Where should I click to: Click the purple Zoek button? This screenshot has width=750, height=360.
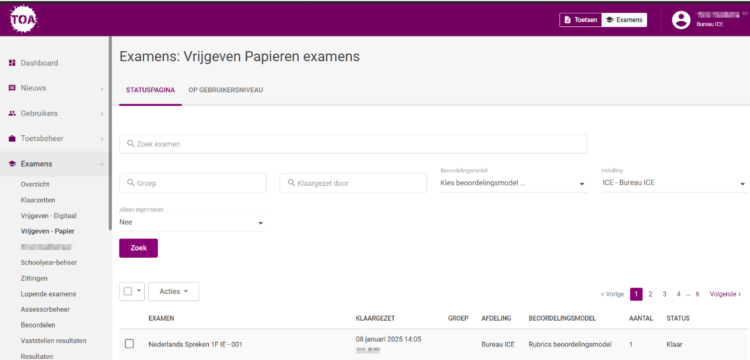click(x=138, y=248)
